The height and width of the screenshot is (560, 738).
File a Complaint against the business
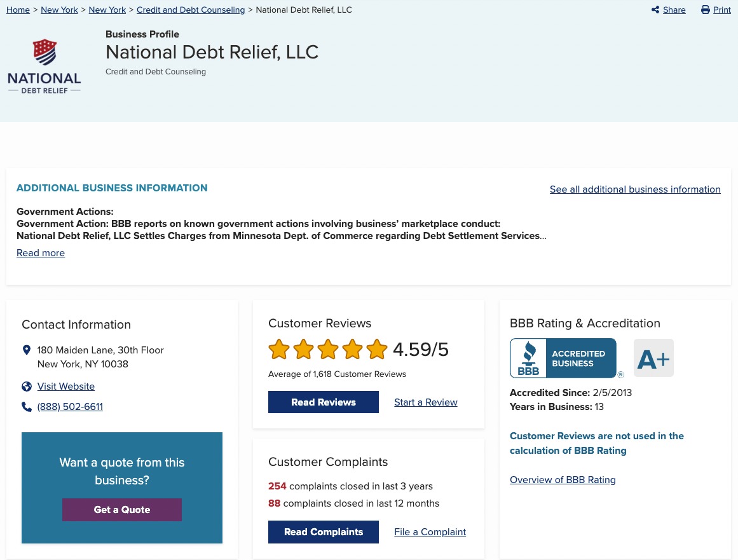tap(430, 531)
